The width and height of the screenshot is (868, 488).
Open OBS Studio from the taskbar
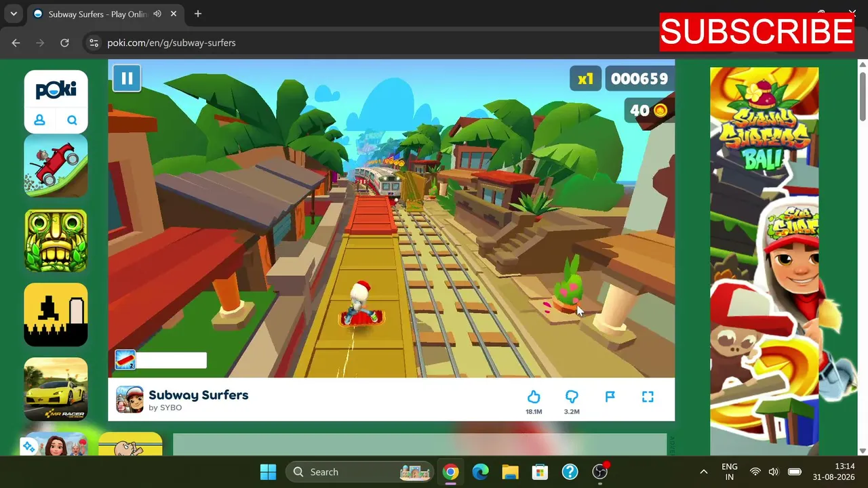point(600,472)
